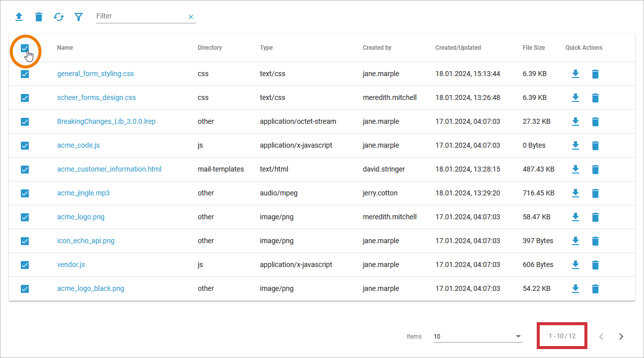Go to the next page arrow

pos(621,337)
